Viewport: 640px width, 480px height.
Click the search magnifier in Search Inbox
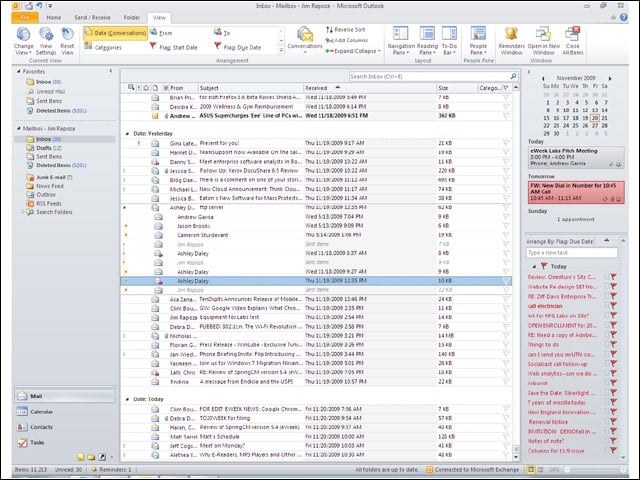(513, 76)
